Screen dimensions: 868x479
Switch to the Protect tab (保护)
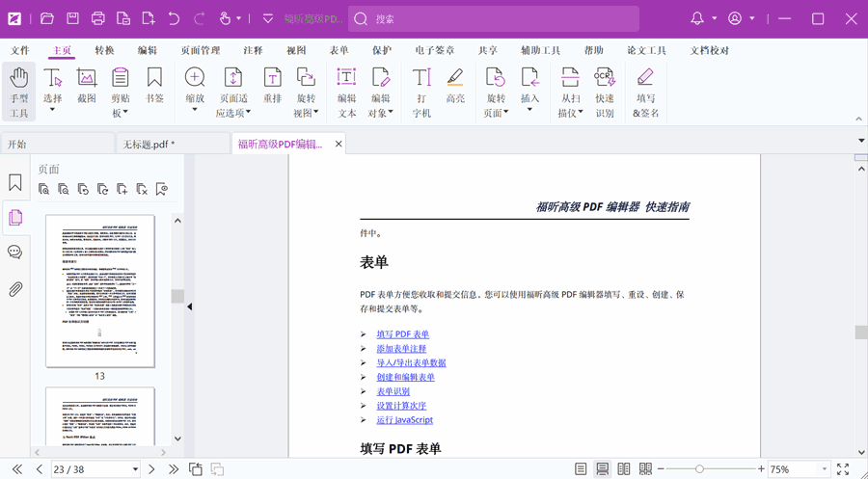click(x=381, y=50)
